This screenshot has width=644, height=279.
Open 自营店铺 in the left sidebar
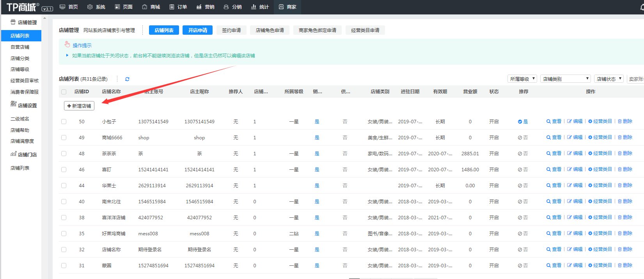(x=20, y=47)
